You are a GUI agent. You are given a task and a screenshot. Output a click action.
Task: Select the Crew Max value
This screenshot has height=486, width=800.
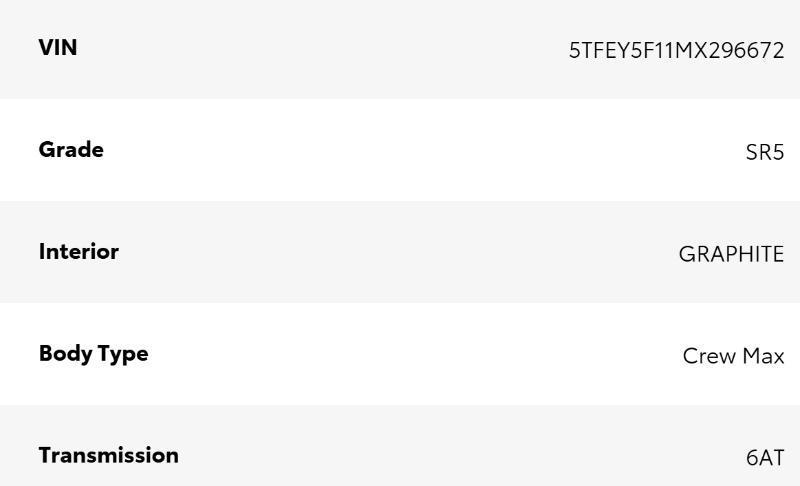pyautogui.click(x=733, y=356)
